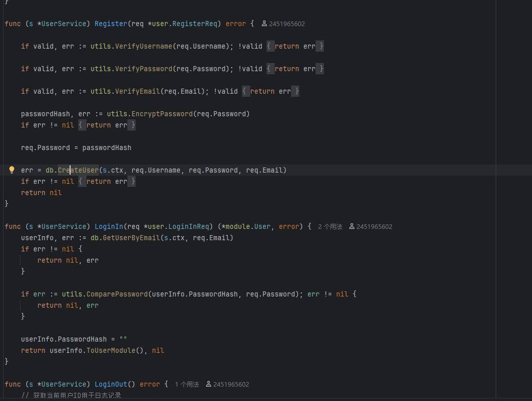Click the GetUserByEmail method call

point(131,238)
